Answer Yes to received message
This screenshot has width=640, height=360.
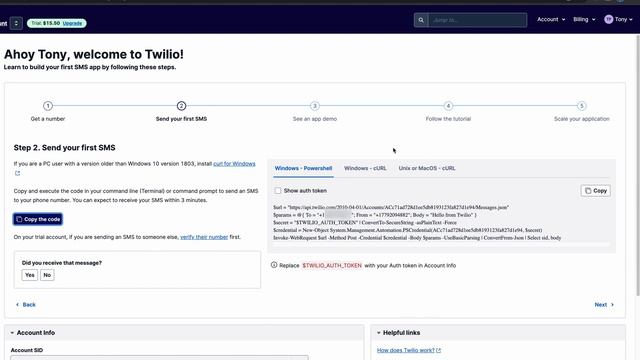[x=29, y=275]
